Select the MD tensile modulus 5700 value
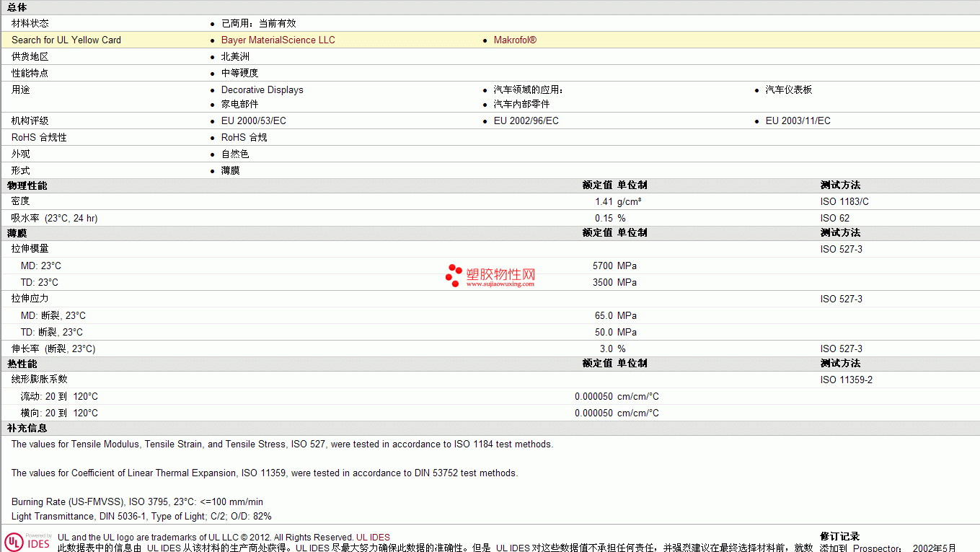 (x=603, y=266)
